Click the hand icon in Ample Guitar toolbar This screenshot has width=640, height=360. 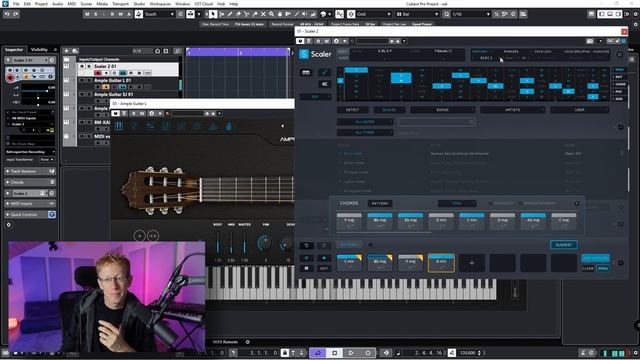point(229,126)
